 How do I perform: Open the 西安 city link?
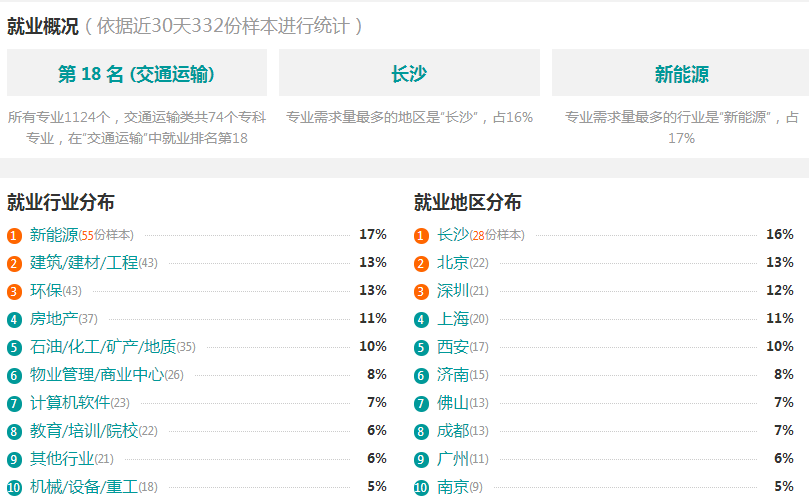tap(453, 346)
